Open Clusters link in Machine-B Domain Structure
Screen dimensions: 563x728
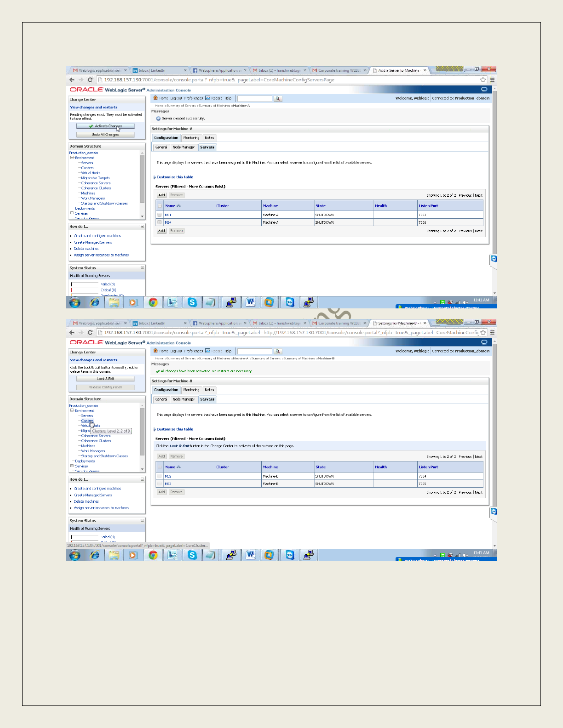87,421
